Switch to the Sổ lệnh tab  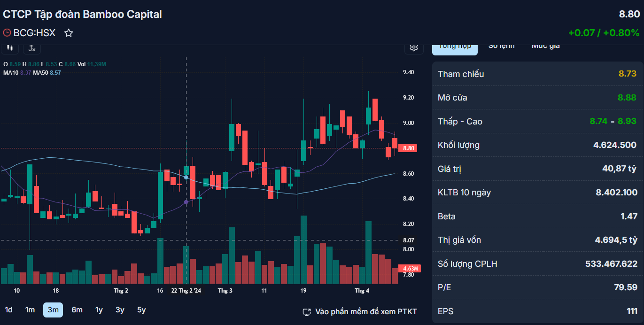(501, 46)
